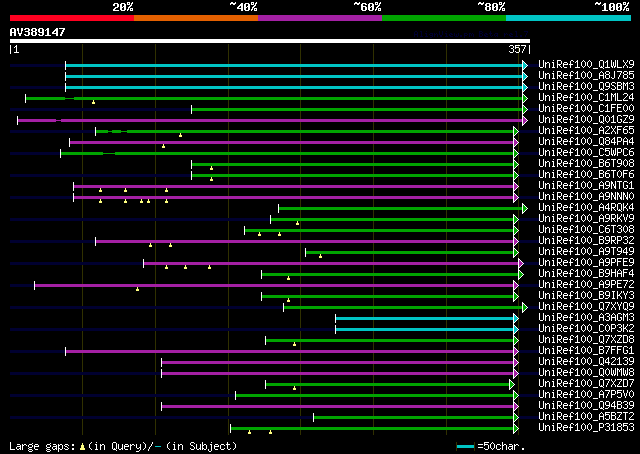Screen dimensions: 640x454
Task: Click UniRef100_A9PFE9 label
Action: (x=586, y=263)
